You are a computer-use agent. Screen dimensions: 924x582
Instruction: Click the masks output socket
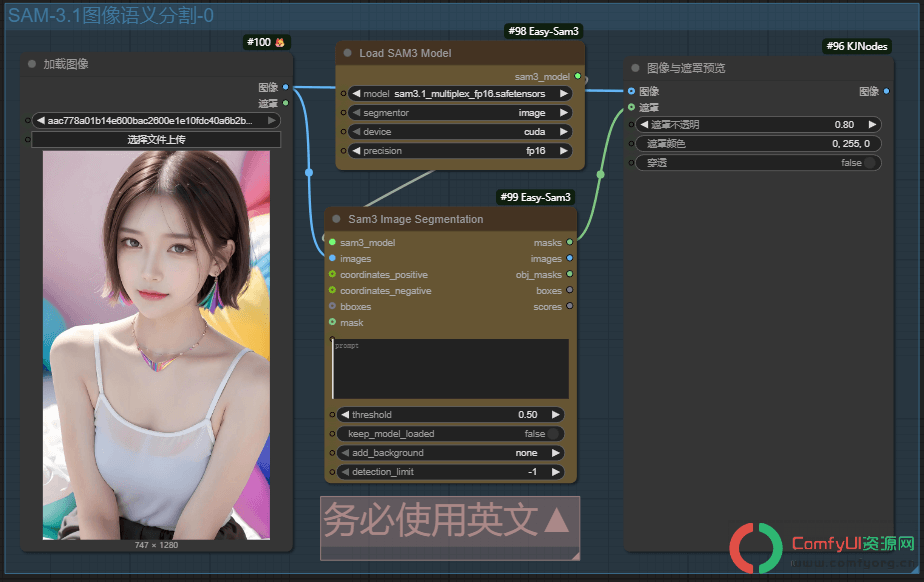coord(570,242)
